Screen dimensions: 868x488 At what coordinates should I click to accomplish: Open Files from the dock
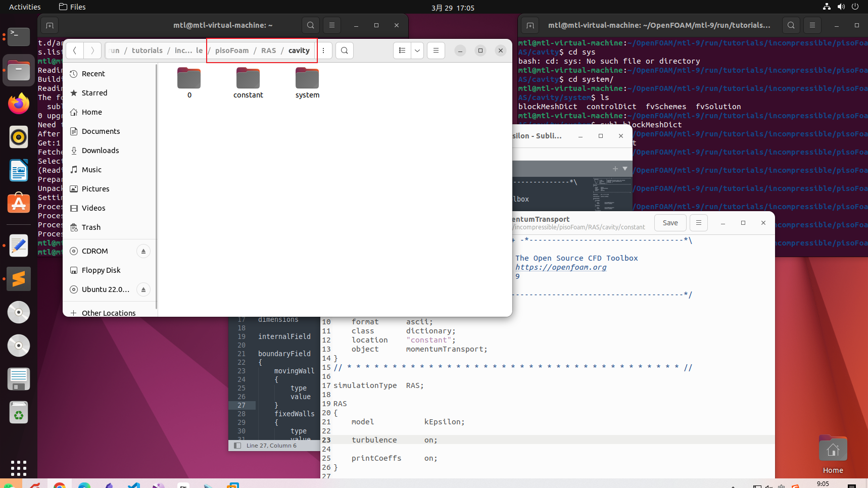pyautogui.click(x=19, y=70)
